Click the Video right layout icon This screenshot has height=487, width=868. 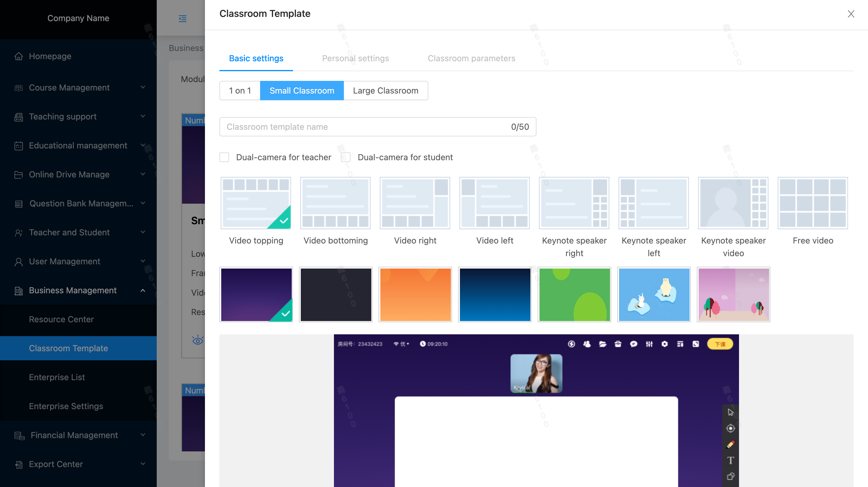[x=415, y=203]
